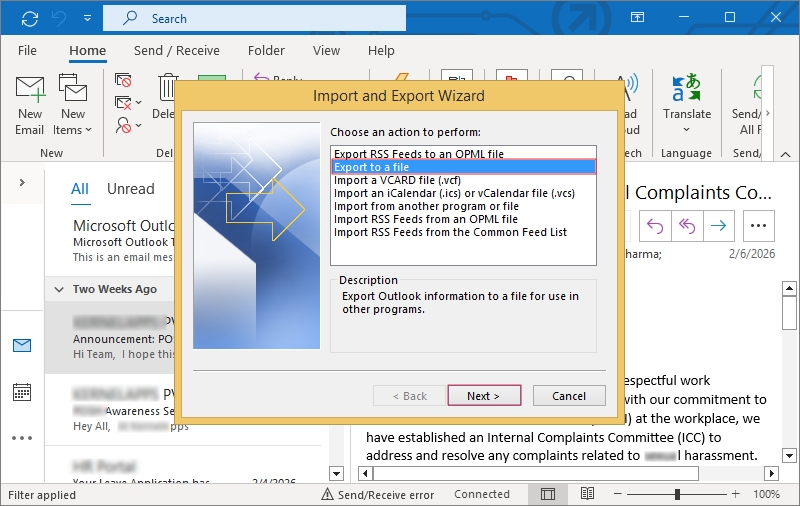The height and width of the screenshot is (506, 800).
Task: Open the New Items dropdown
Action: 72,106
